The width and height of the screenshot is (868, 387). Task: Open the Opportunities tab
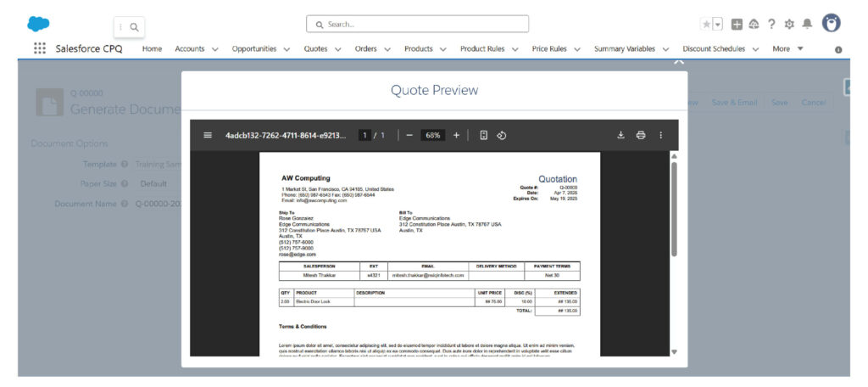(x=254, y=48)
